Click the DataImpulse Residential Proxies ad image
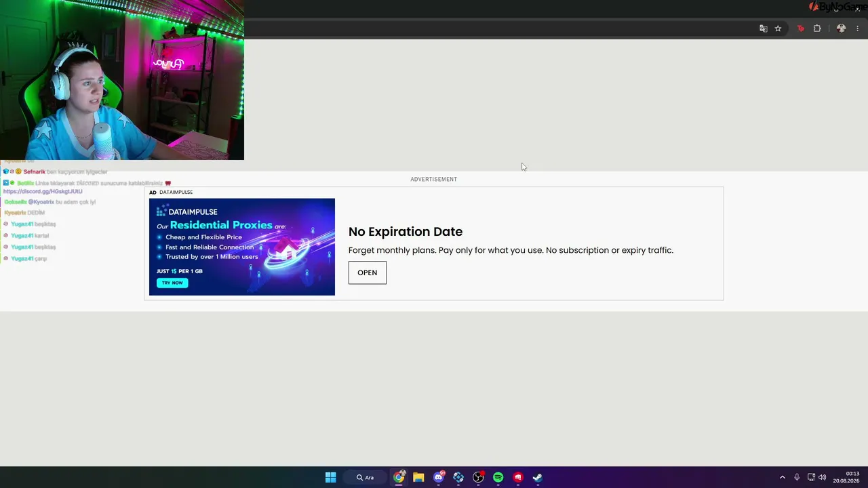868x488 pixels. pyautogui.click(x=242, y=247)
